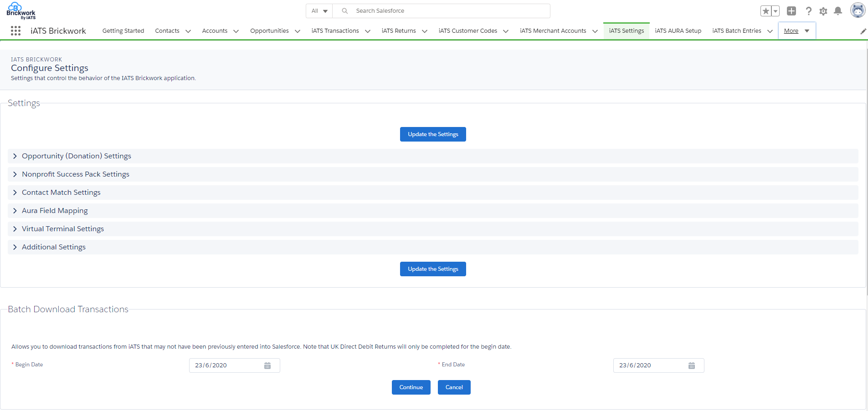This screenshot has height=411, width=868.
Task: Open the Setup gear icon
Action: click(823, 11)
